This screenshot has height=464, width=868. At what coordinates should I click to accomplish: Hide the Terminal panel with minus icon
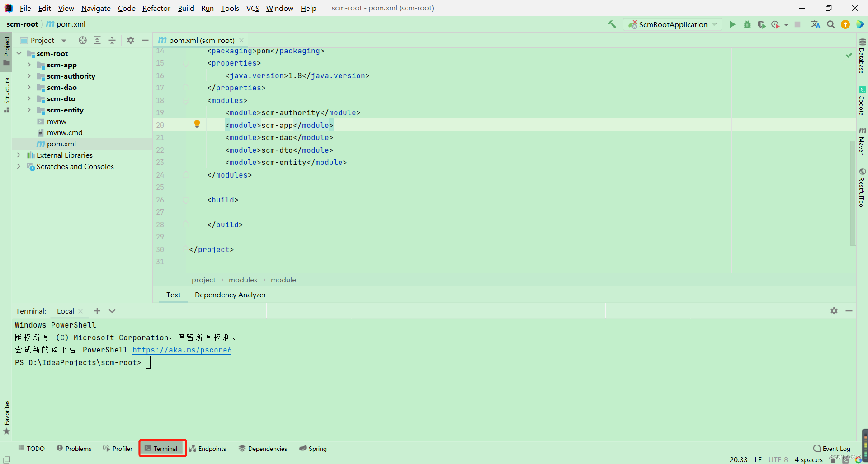pos(849,311)
